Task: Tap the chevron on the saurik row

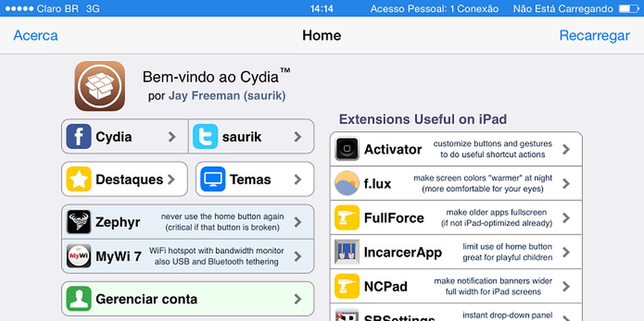Action: tap(298, 137)
